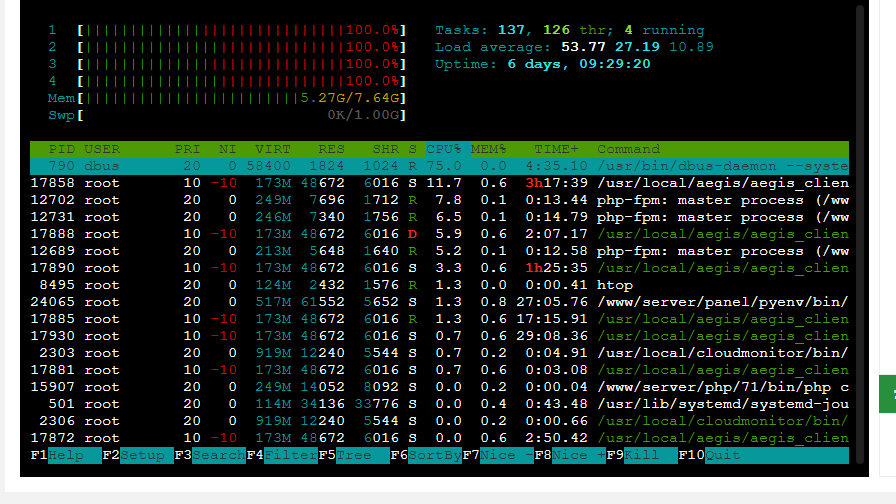The image size is (896, 504).
Task: Click the terminal's vertical scrollbar
Action: pos(860,234)
